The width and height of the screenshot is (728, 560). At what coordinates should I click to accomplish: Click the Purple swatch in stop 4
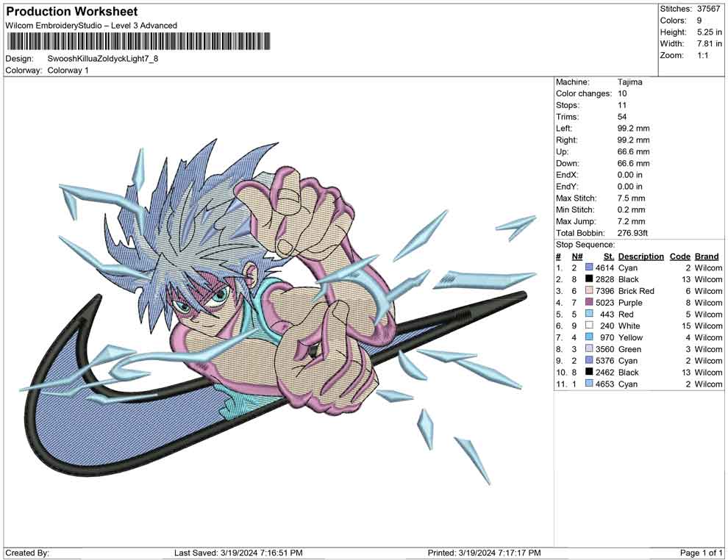click(x=589, y=303)
